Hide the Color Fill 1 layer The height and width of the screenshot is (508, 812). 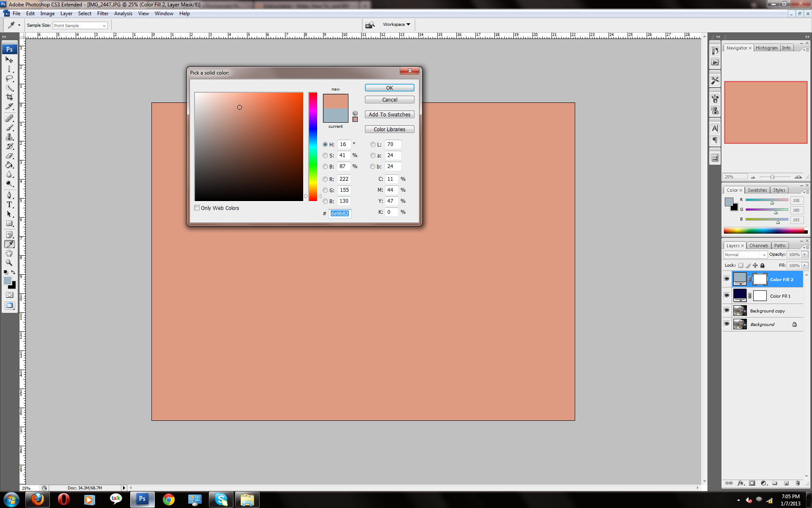click(x=727, y=295)
